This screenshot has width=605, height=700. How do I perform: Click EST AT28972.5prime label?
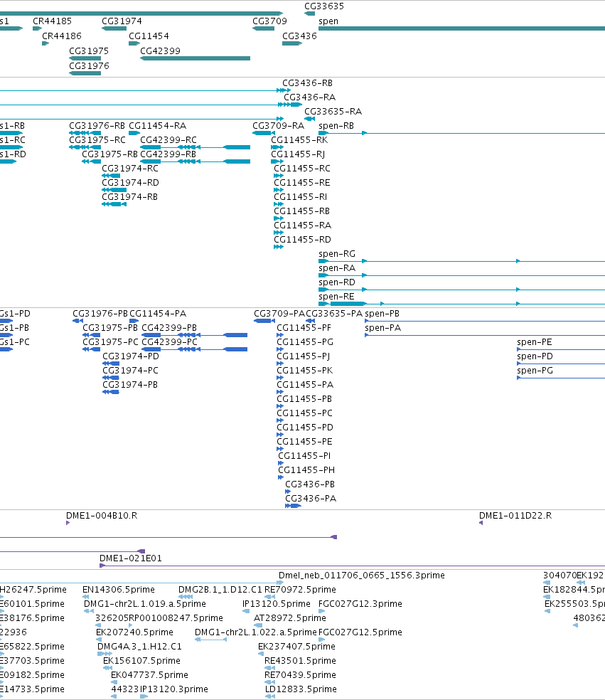pyautogui.click(x=290, y=618)
